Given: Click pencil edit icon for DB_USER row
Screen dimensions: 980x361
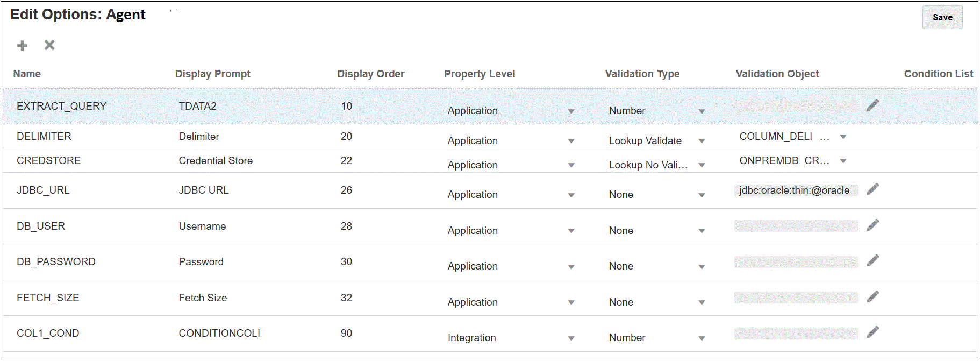Looking at the screenshot, I should [x=873, y=225].
